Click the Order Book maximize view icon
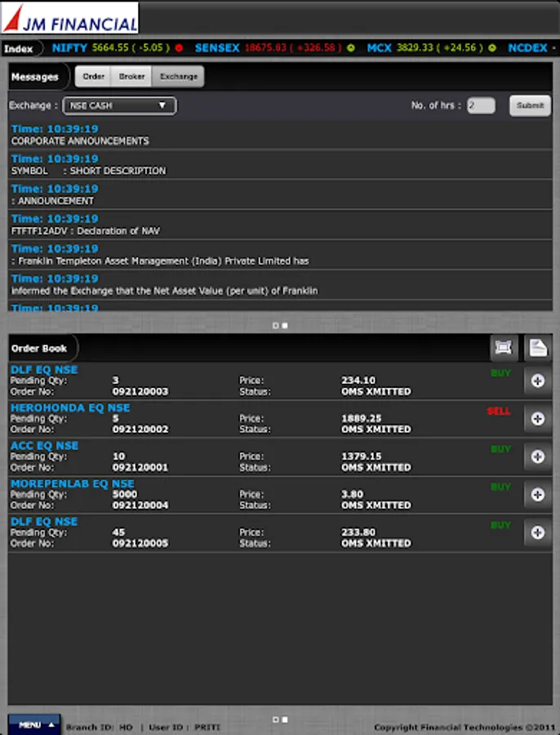This screenshot has width=560, height=735. point(504,348)
